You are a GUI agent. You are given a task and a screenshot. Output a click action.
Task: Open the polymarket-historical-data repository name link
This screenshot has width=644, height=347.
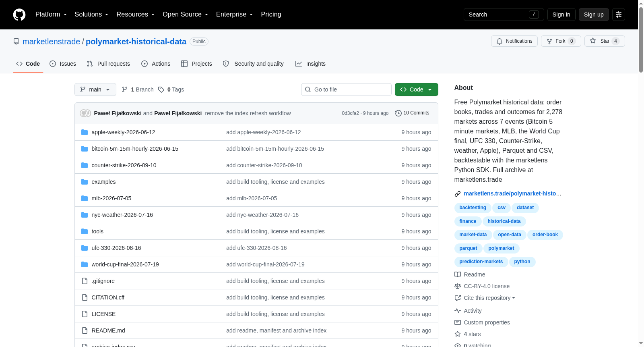(x=136, y=42)
